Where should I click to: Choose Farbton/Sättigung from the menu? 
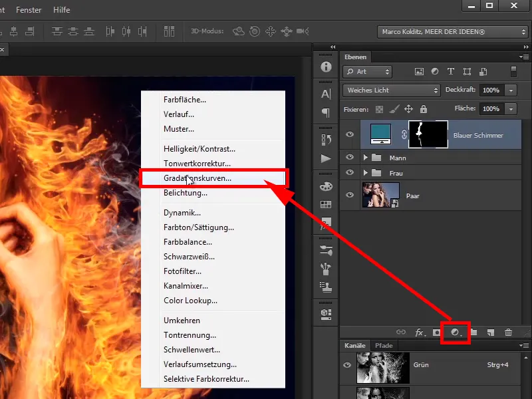[x=213, y=227]
